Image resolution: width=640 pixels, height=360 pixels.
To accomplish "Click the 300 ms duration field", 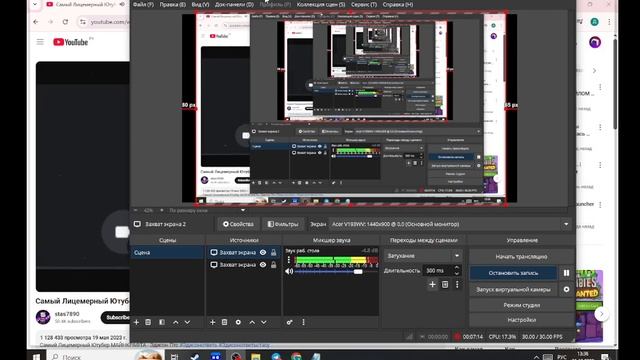I will pos(438,271).
